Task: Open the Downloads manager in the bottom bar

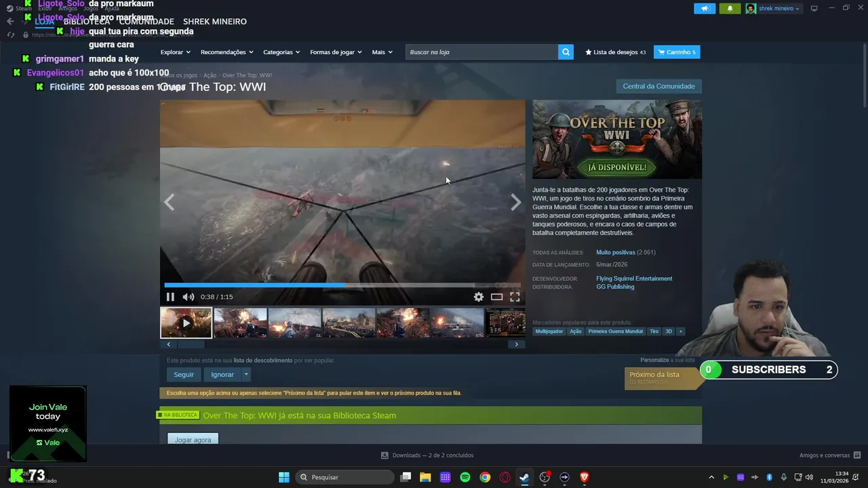Action: [427, 455]
